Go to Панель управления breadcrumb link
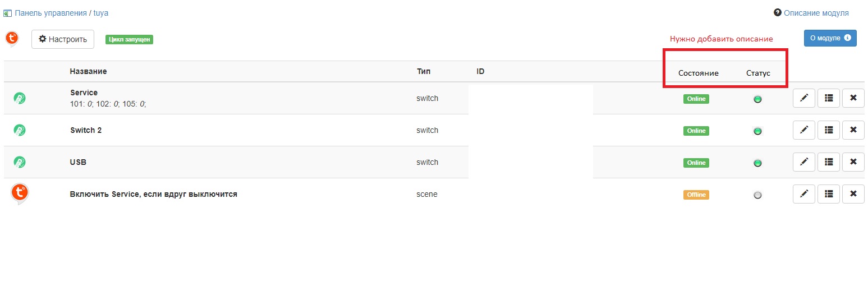The width and height of the screenshot is (868, 300). 51,13
